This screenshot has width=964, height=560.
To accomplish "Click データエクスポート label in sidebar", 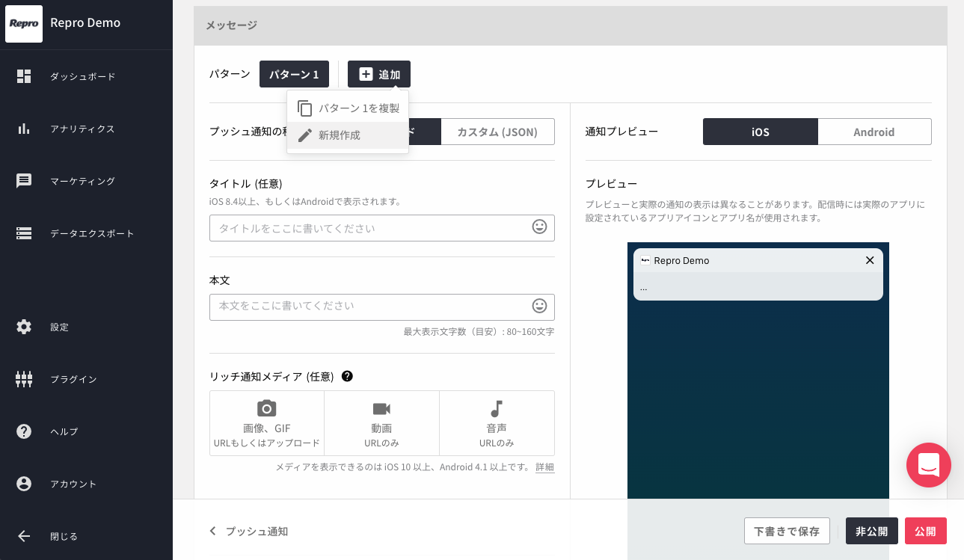I will (93, 233).
